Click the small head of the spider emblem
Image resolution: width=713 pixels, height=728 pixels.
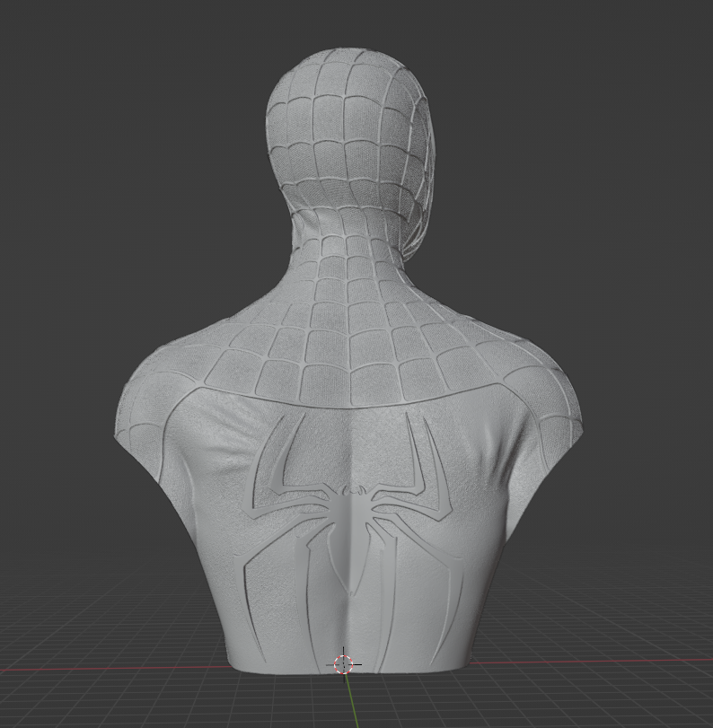(356, 490)
